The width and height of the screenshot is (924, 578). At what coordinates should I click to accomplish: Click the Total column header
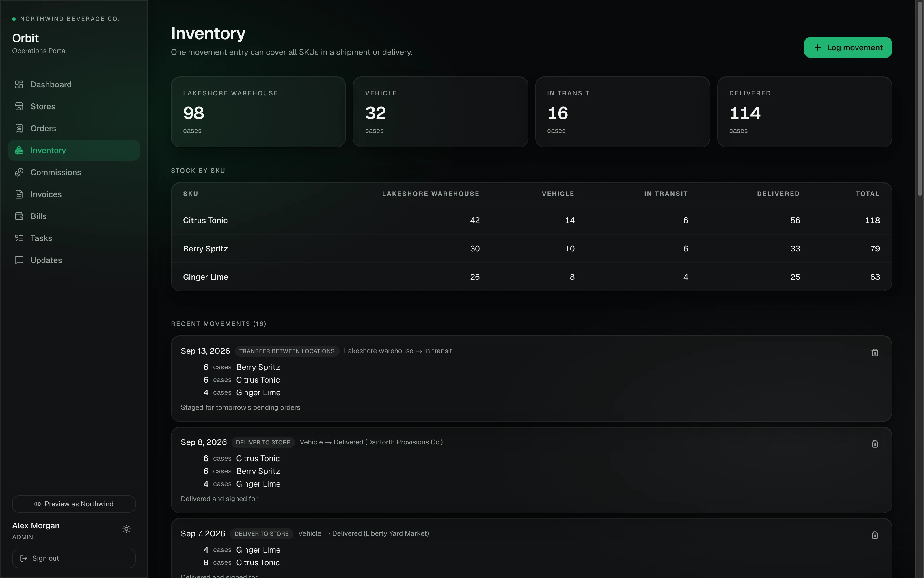[x=867, y=194]
